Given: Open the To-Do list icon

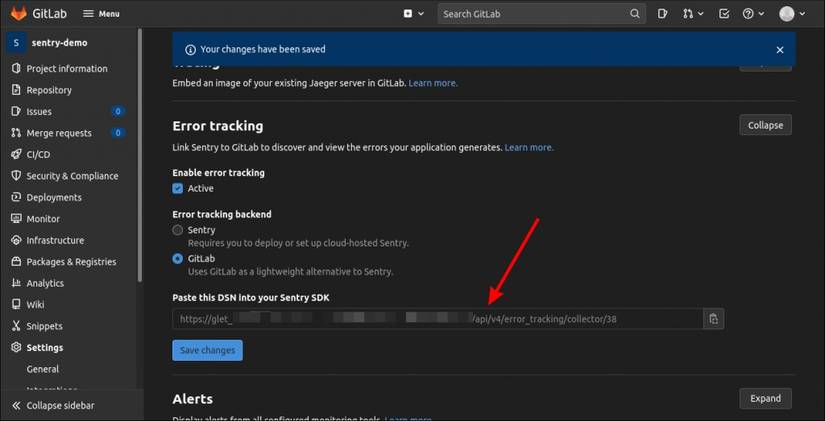Looking at the screenshot, I should 724,14.
